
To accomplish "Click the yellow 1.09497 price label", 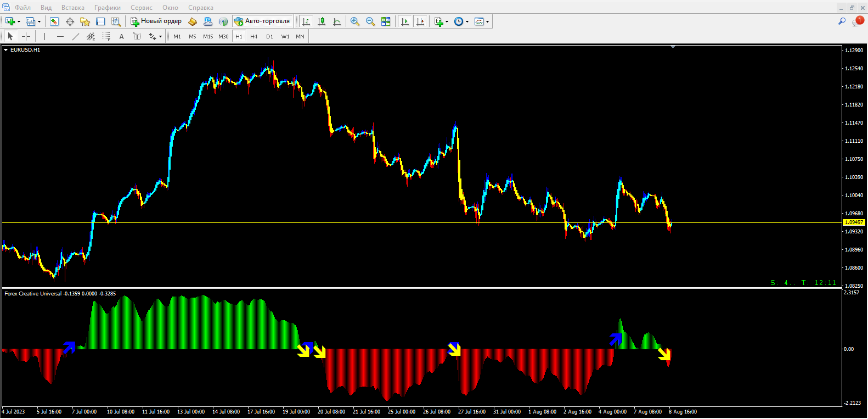I will (x=853, y=222).
